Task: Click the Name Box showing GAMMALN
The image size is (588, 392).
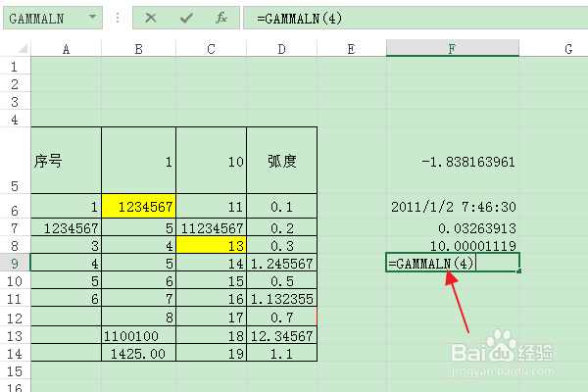Action: click(x=53, y=18)
